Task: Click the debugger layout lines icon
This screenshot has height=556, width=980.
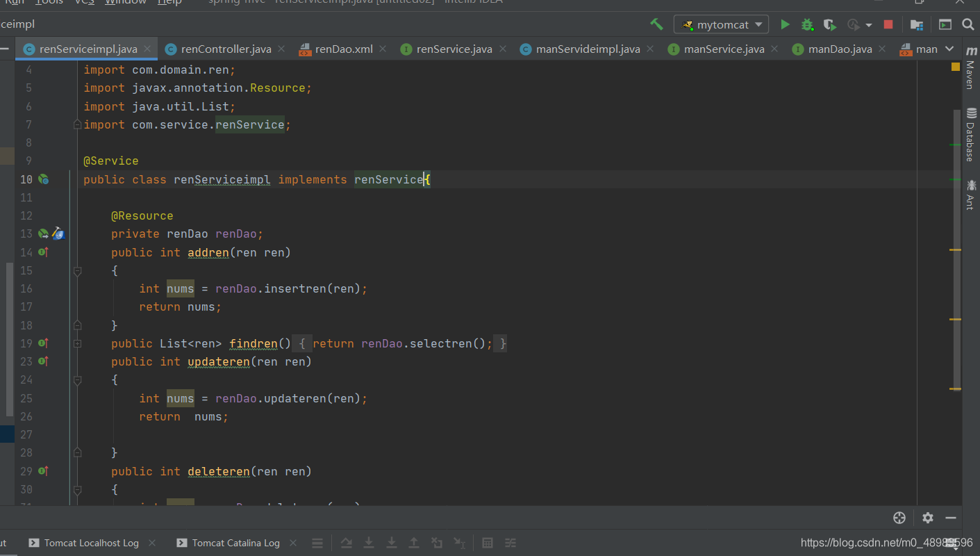Action: [317, 543]
